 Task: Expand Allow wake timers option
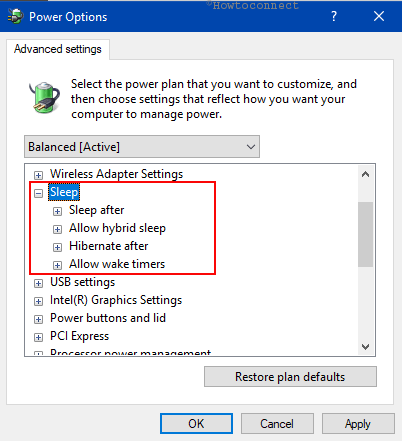click(x=57, y=265)
